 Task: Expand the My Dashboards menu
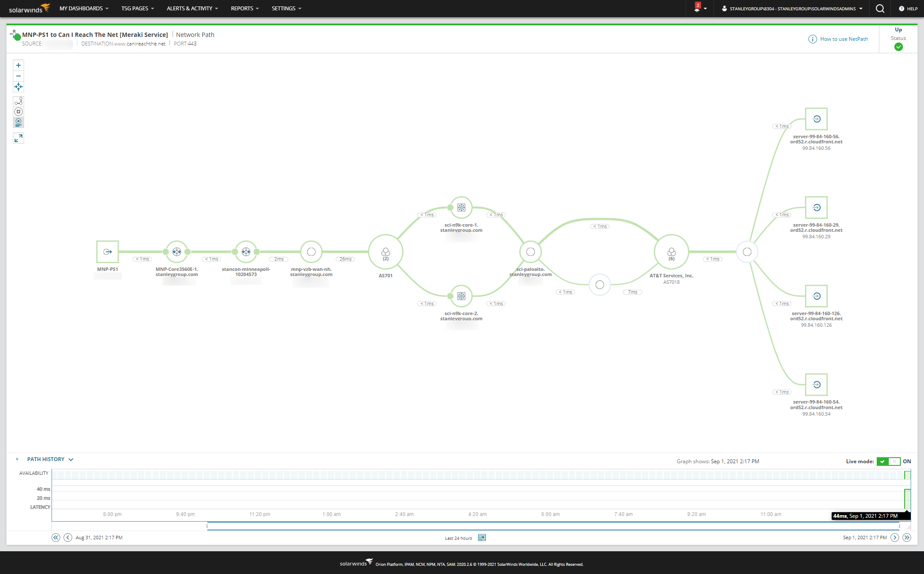[84, 9]
